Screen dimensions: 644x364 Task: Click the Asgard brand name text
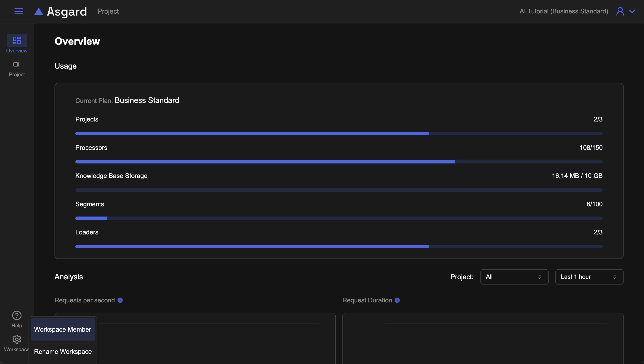67,12
